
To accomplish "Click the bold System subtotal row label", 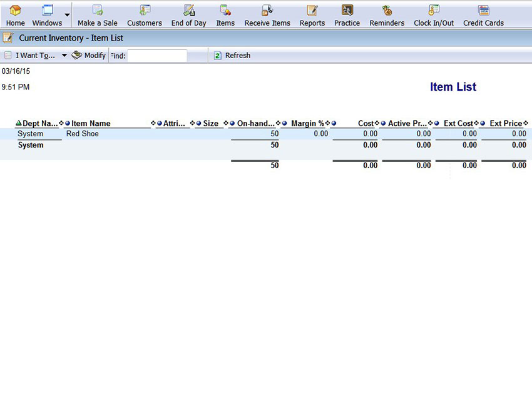I will pos(31,145).
